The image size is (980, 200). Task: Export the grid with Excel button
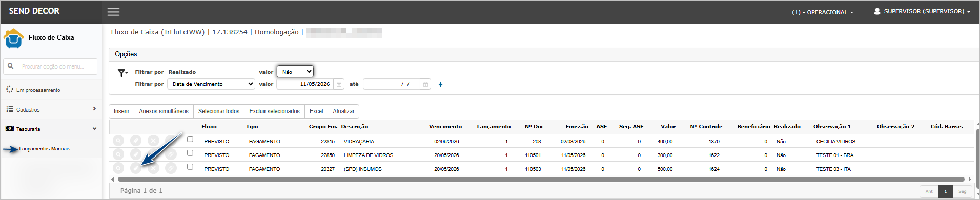[316, 111]
